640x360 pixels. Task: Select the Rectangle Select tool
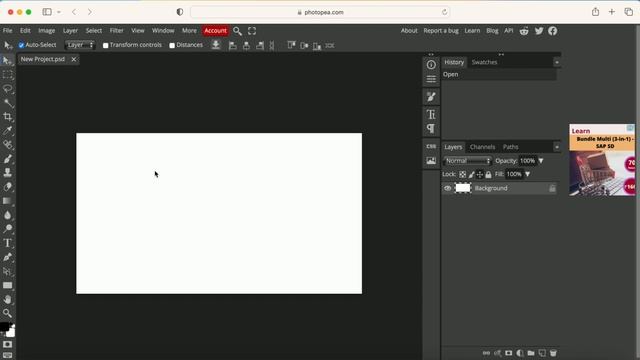point(7,75)
